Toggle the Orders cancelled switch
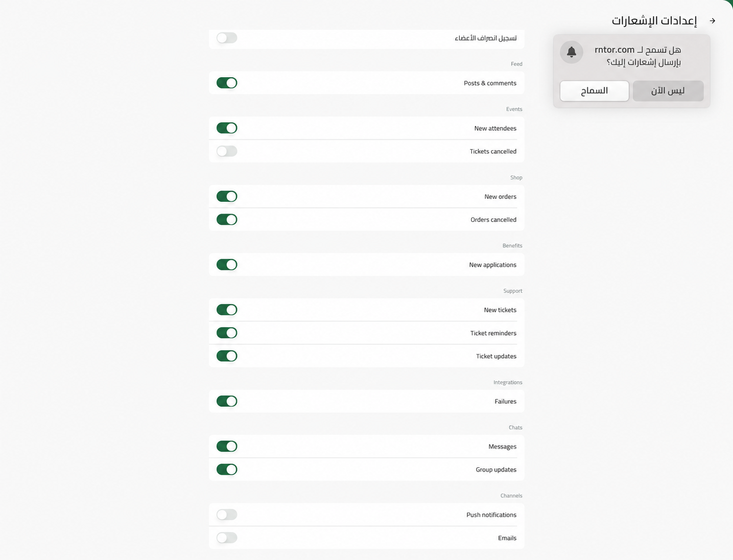The width and height of the screenshot is (733, 560). click(227, 220)
